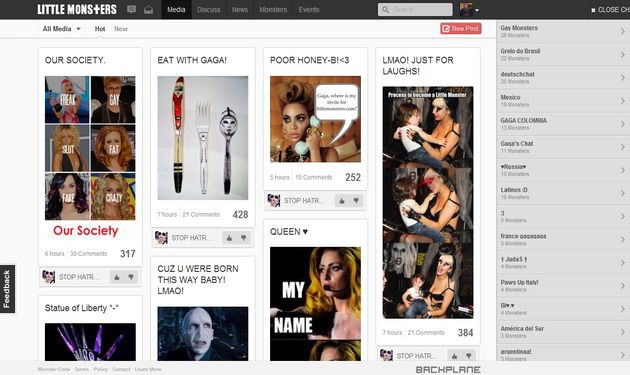This screenshot has width=630, height=375.
Task: Open the All Media filter dropdown
Action: click(61, 29)
